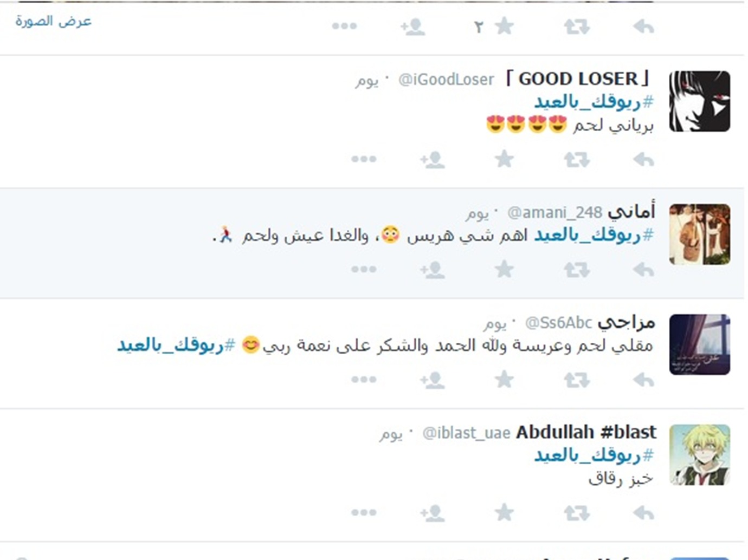
Task: Click the عرض الصورة view photo link
Action: [x=53, y=22]
